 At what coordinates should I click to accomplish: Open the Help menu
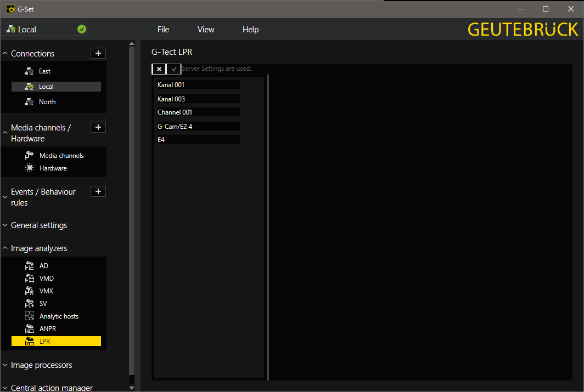coord(250,30)
